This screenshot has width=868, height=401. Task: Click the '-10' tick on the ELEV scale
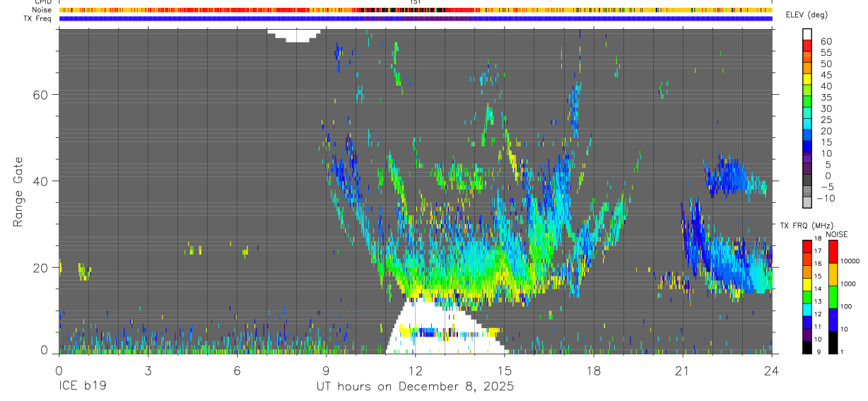coord(824,198)
